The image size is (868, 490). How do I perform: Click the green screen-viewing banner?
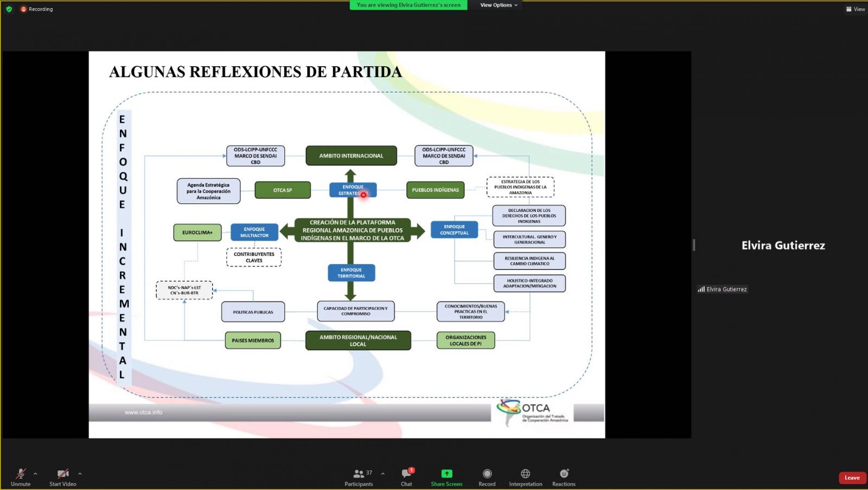click(408, 5)
